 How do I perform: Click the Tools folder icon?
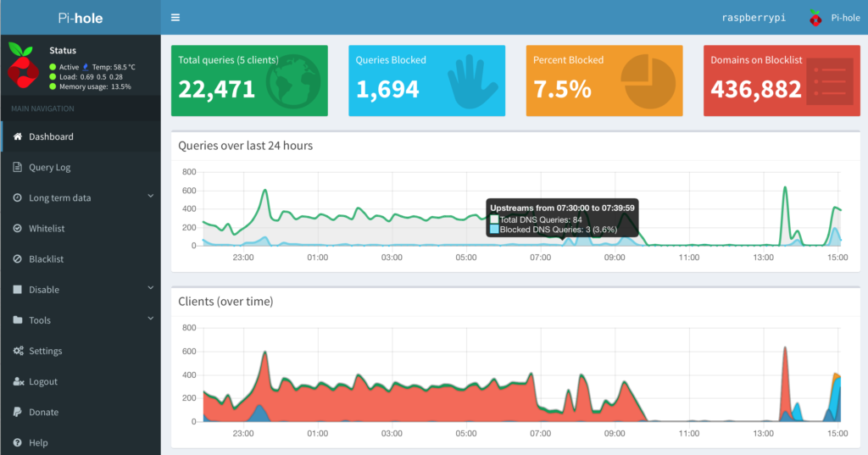point(18,320)
